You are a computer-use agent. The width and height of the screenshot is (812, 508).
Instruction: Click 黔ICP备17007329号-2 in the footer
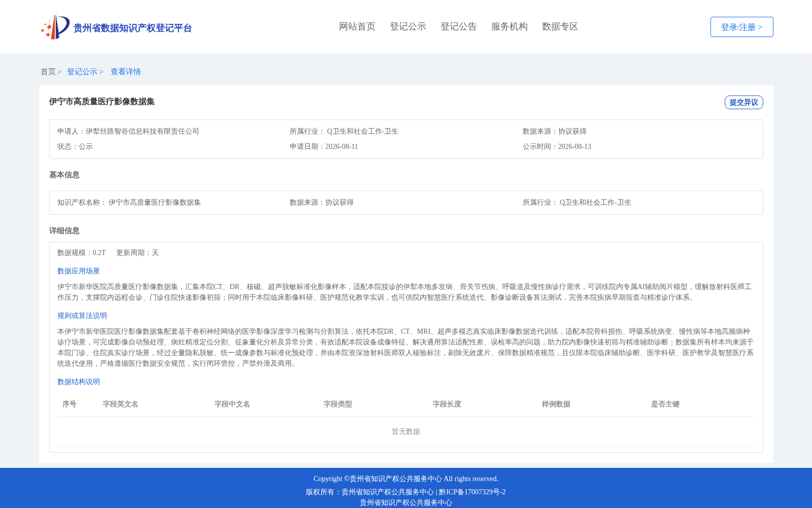pyautogui.click(x=472, y=492)
